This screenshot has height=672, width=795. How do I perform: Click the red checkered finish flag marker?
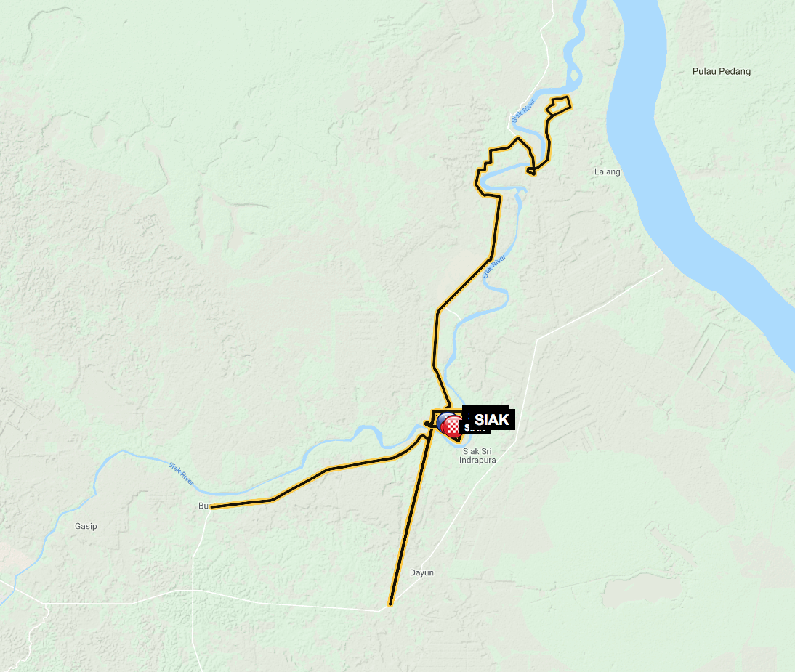coord(453,426)
